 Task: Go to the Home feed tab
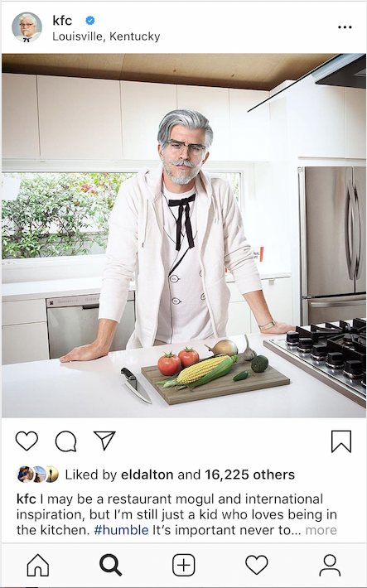[x=38, y=565]
